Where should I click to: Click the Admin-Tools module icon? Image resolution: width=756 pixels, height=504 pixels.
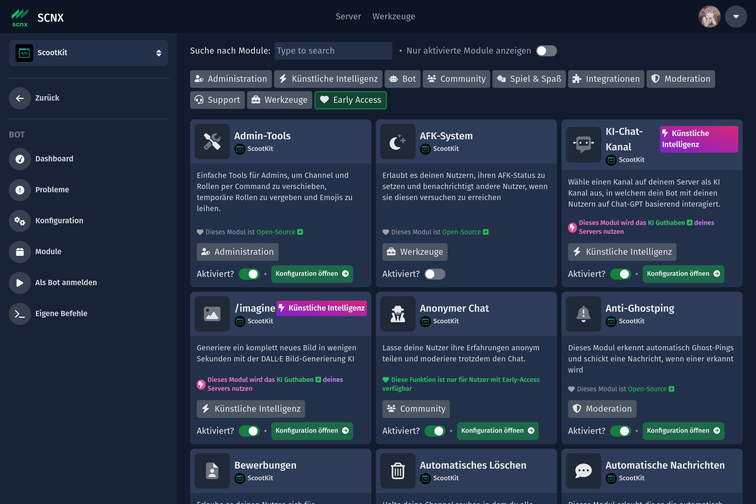212,143
